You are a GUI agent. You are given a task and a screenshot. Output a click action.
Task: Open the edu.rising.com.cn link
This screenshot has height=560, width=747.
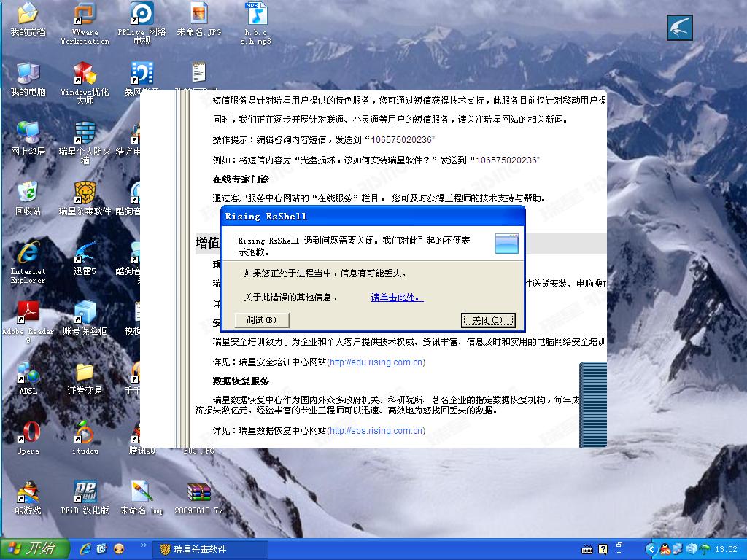376,362
